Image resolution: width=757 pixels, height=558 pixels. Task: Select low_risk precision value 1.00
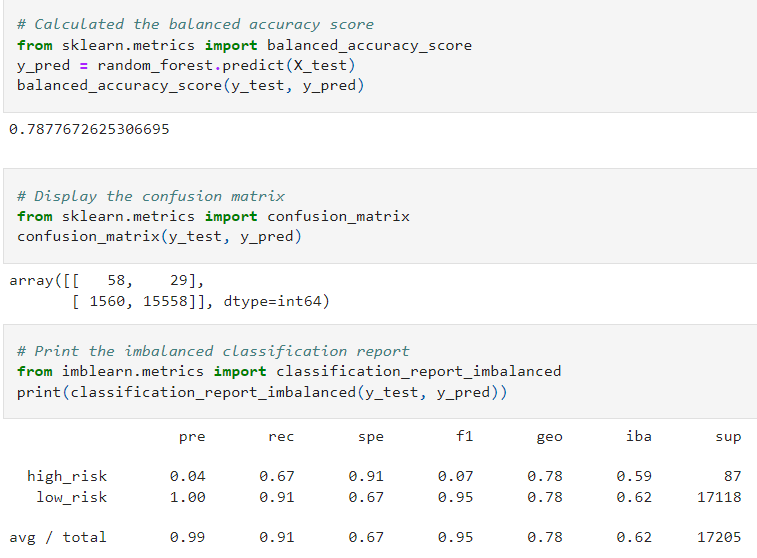pos(187,497)
